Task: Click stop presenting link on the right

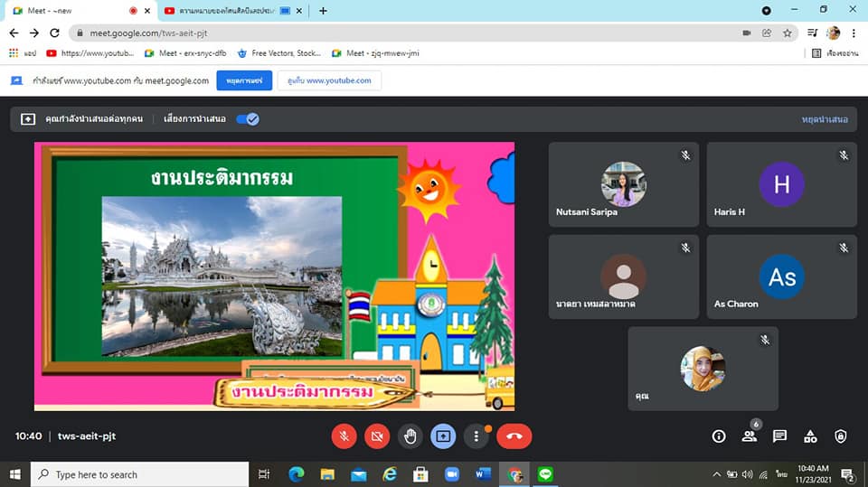Action: click(x=824, y=118)
